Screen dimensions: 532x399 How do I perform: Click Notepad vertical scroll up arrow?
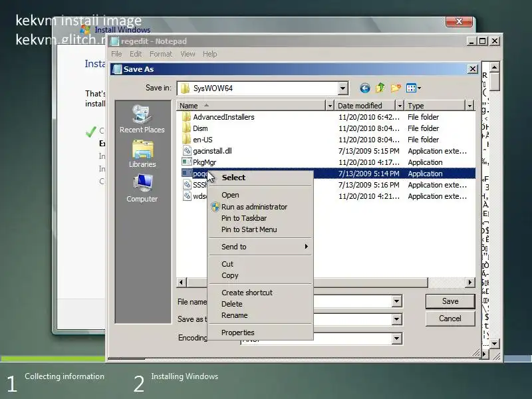pos(494,67)
